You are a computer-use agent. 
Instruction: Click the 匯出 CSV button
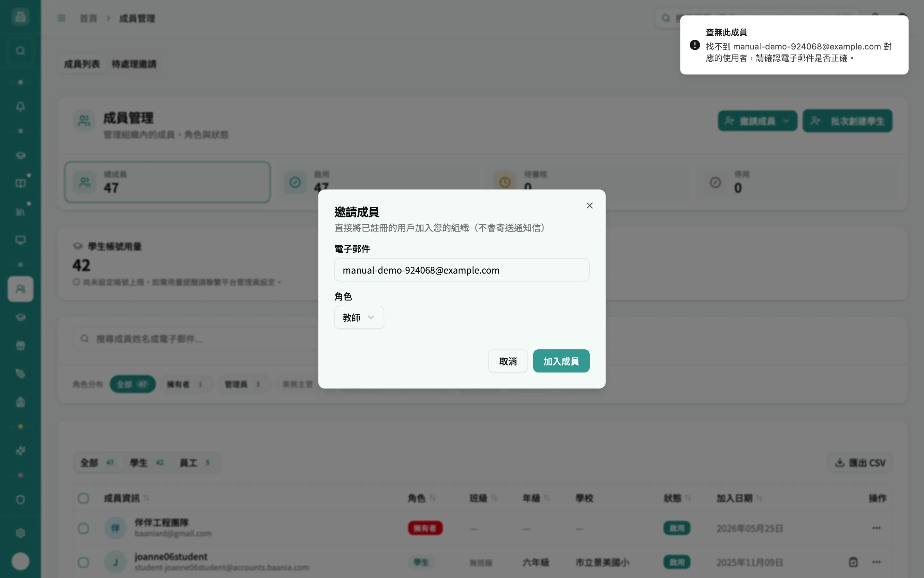(860, 463)
